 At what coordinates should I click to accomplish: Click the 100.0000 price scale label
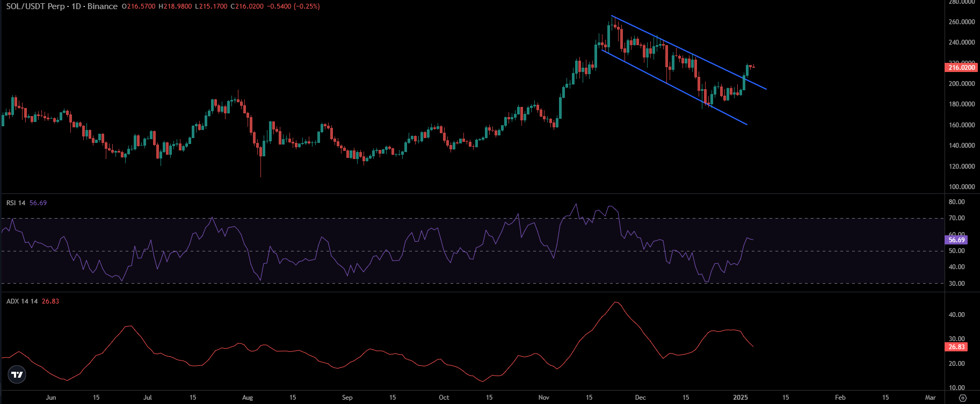pos(962,187)
